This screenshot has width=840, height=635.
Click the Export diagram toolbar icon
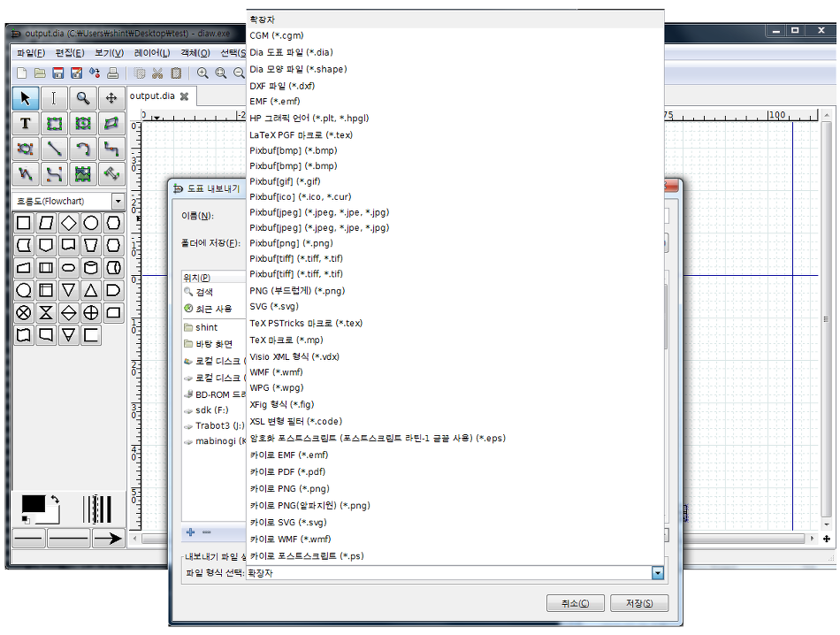click(x=95, y=73)
